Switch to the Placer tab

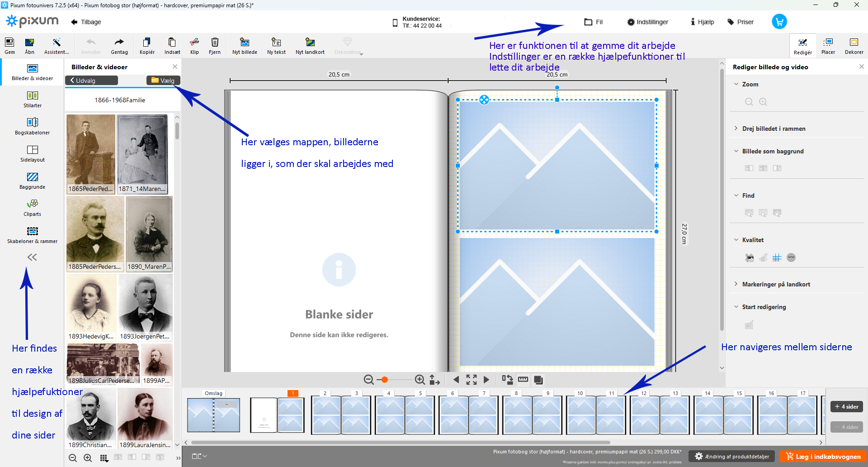[x=828, y=46]
